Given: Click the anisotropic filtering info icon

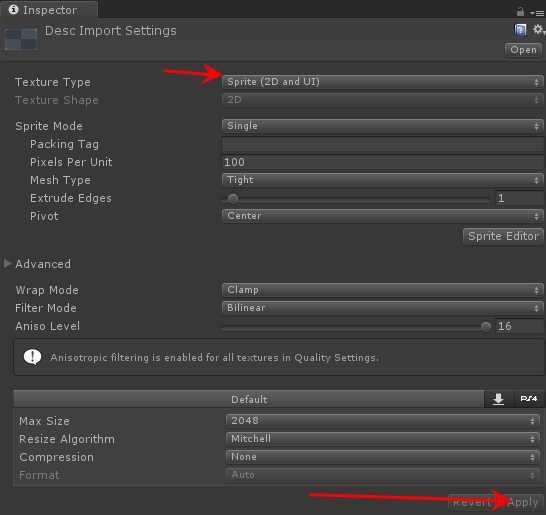Looking at the screenshot, I should click(x=32, y=357).
